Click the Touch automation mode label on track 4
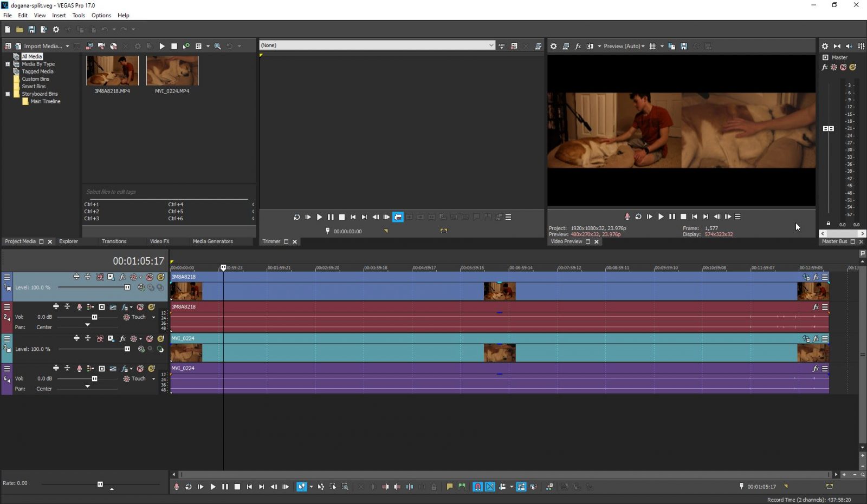This screenshot has width=867, height=504. [x=138, y=378]
